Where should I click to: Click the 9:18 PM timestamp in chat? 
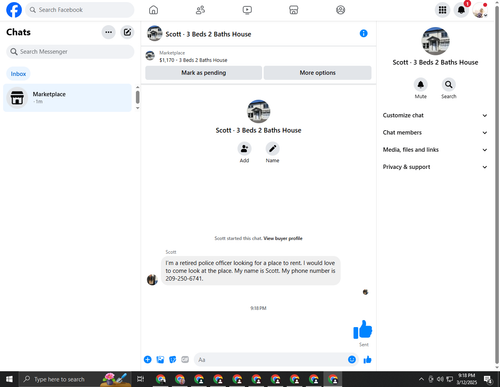[258, 308]
